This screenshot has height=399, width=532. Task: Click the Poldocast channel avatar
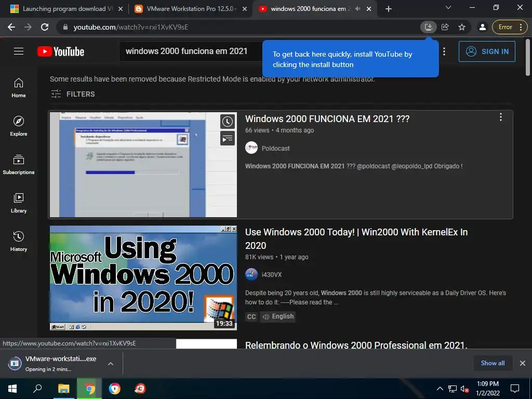coord(251,148)
